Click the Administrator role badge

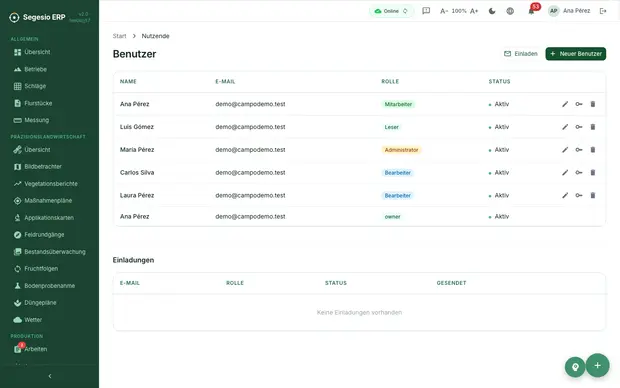(401, 150)
